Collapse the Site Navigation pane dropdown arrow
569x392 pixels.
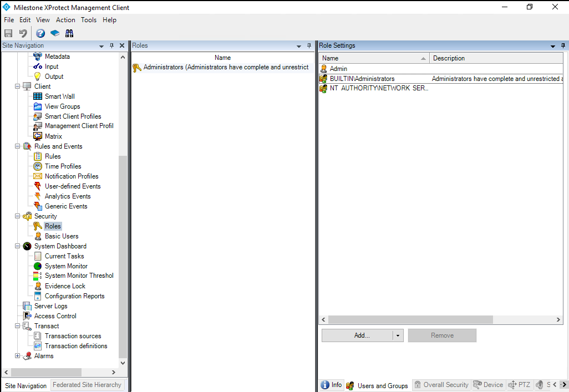(101, 45)
